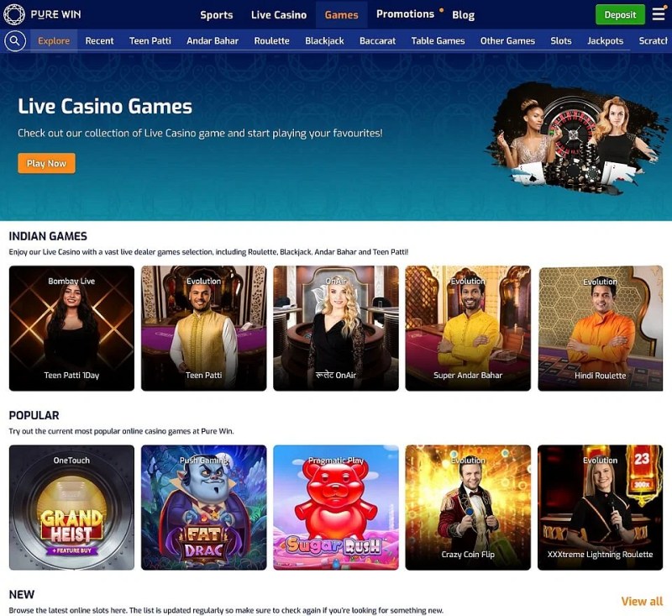
Task: Open the XXXtreme Lightning Roulette tile
Action: (600, 507)
